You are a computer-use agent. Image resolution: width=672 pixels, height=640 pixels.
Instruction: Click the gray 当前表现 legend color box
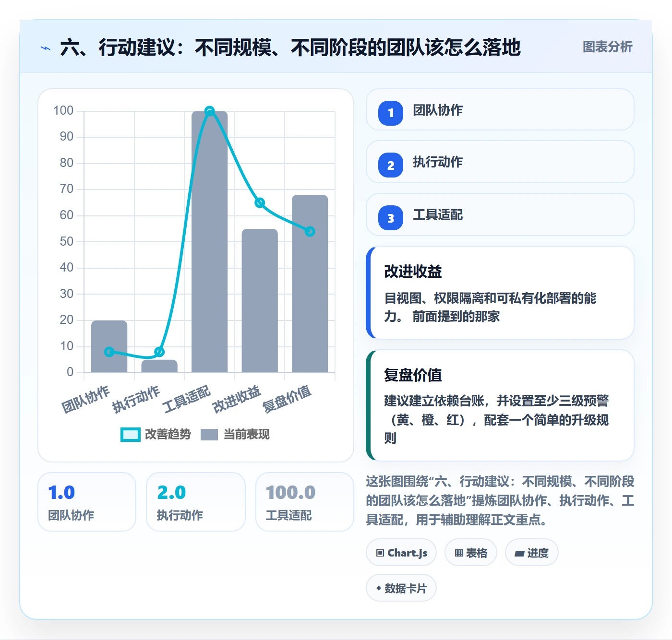tap(209, 434)
